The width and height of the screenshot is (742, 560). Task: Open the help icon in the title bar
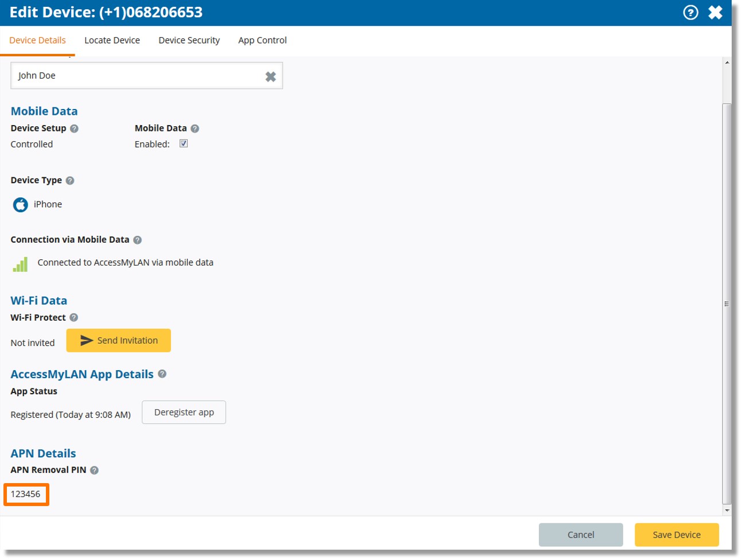click(x=691, y=12)
